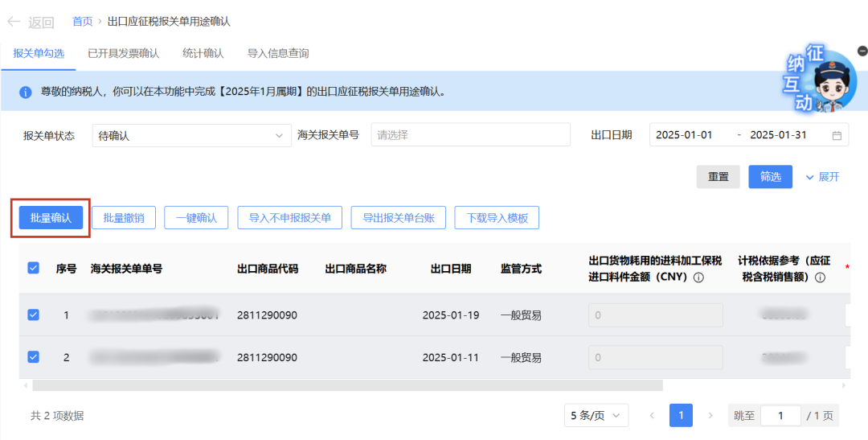
Task: Go to the next page arrow
Action: pos(710,416)
